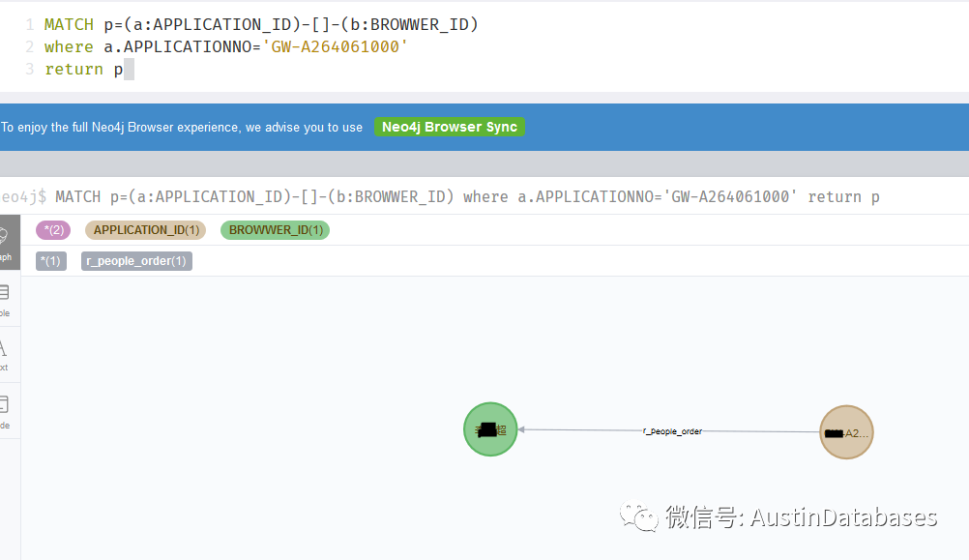Select the APPLICATION_ID(1) node label
Image resolution: width=969 pixels, height=560 pixels.
click(x=146, y=230)
